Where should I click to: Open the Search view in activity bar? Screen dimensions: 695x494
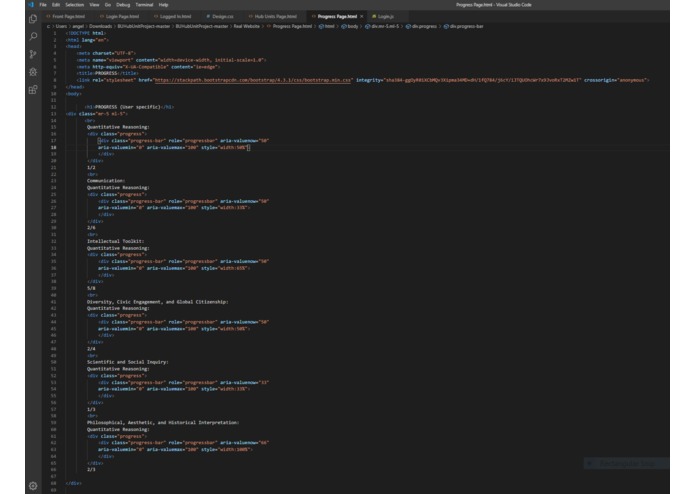[33, 36]
